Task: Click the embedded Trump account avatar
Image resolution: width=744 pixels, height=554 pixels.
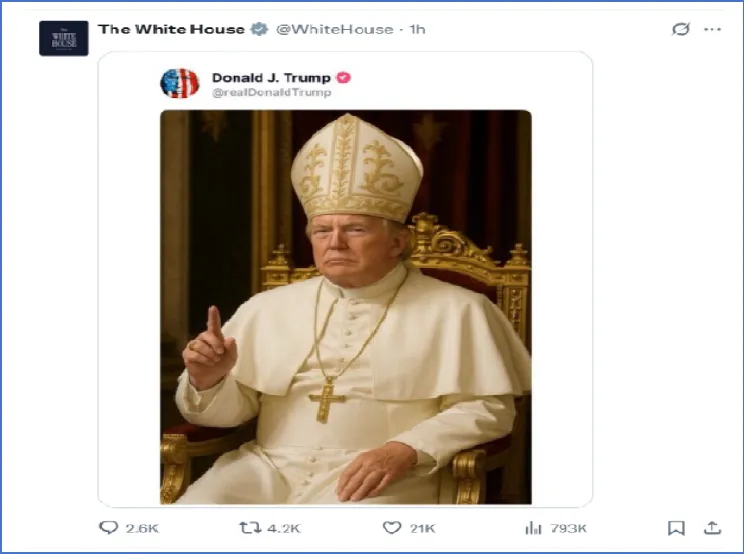Action: [179, 83]
